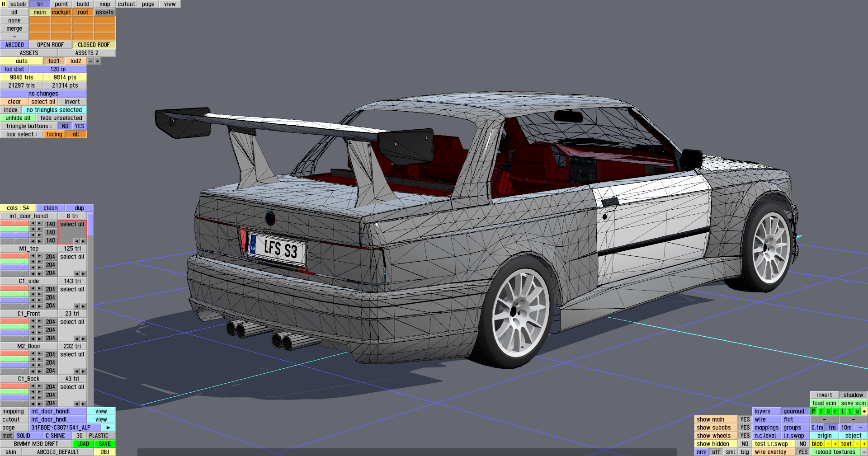868x456 pixels.
Task: Click the green LOAD button
Action: pyautogui.click(x=83, y=444)
